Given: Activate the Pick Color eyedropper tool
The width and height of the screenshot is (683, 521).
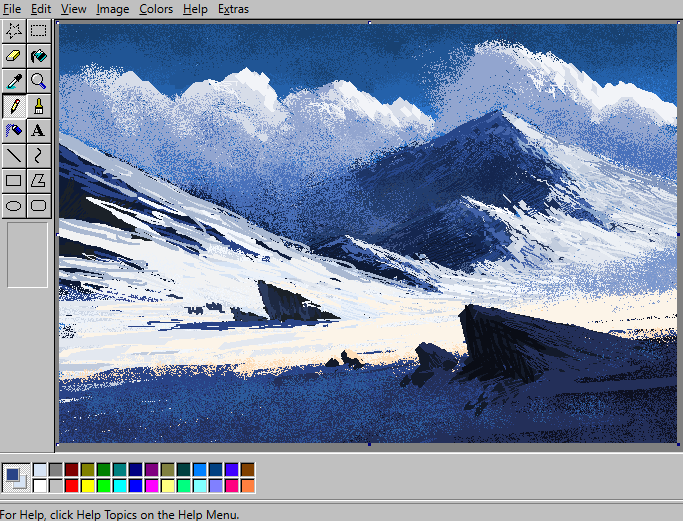Looking at the screenshot, I should click(x=14, y=81).
